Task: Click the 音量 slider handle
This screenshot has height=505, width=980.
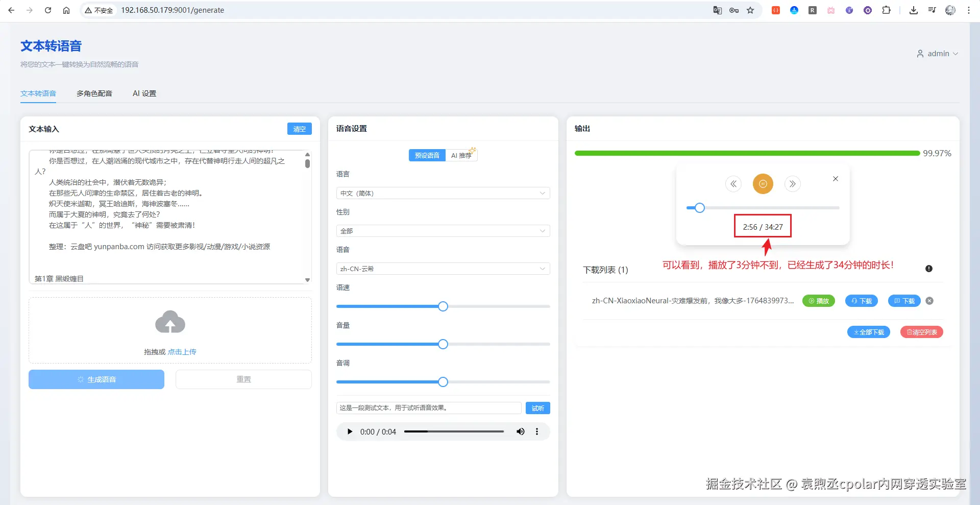Action: click(x=443, y=344)
